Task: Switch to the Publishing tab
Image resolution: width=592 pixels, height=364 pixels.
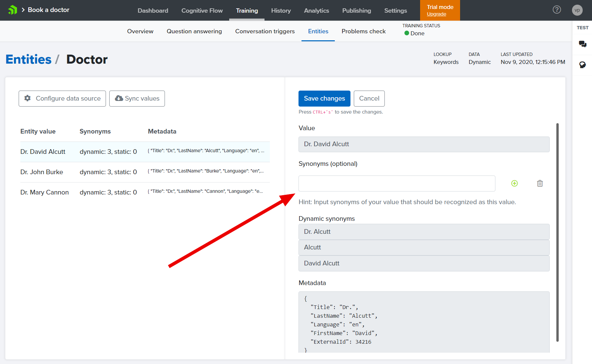Action: (356, 11)
